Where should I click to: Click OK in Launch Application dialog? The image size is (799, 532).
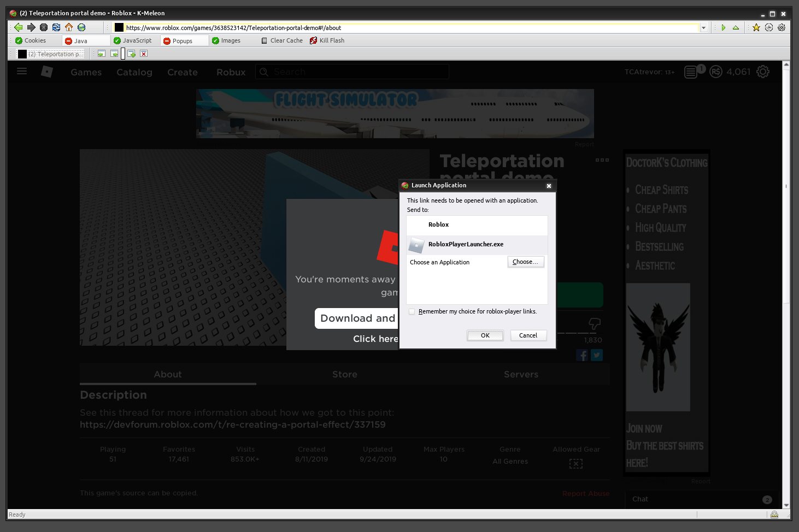(485, 335)
